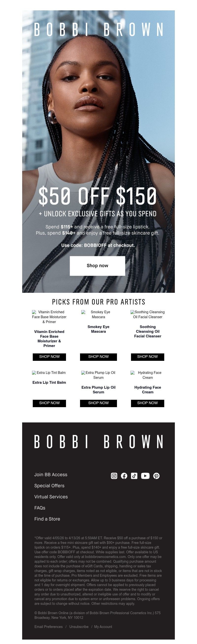
Task: Click SHOP NOW under Extra Plump Lip Oil Serum
Action: pyautogui.click(x=98, y=403)
